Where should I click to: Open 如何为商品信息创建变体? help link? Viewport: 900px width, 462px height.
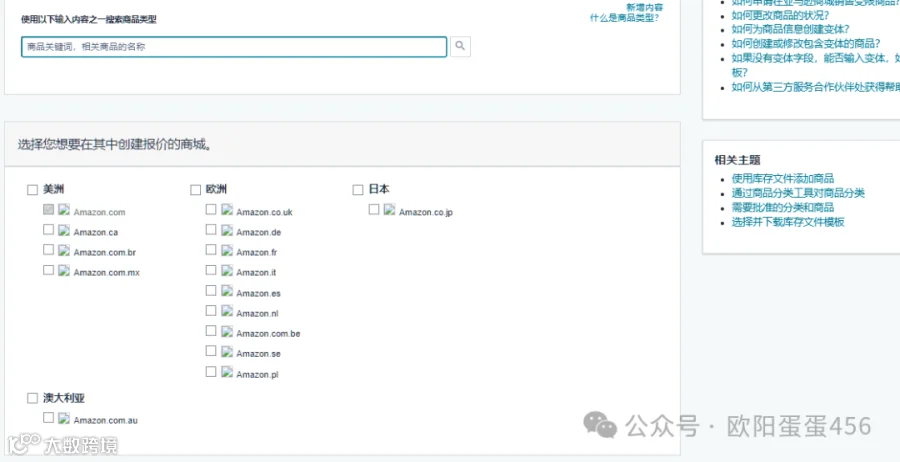(790, 29)
